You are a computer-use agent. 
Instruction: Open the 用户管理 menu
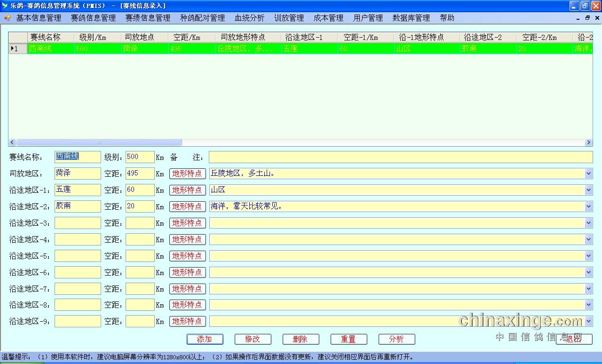368,18
